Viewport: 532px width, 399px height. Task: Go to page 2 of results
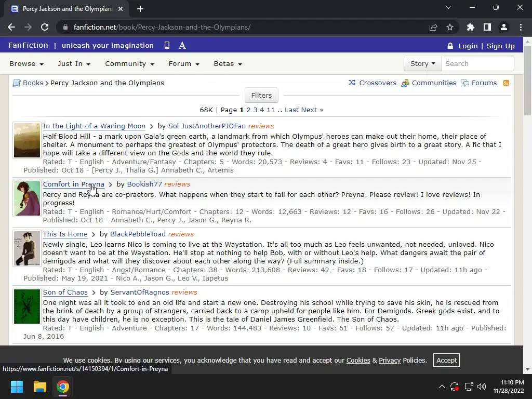click(x=248, y=110)
